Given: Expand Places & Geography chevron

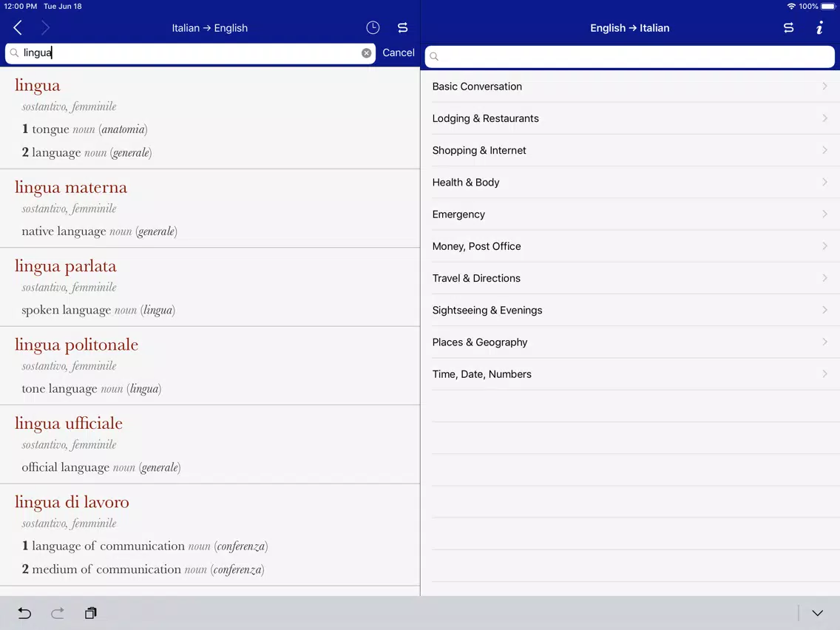Looking at the screenshot, I should click(824, 342).
